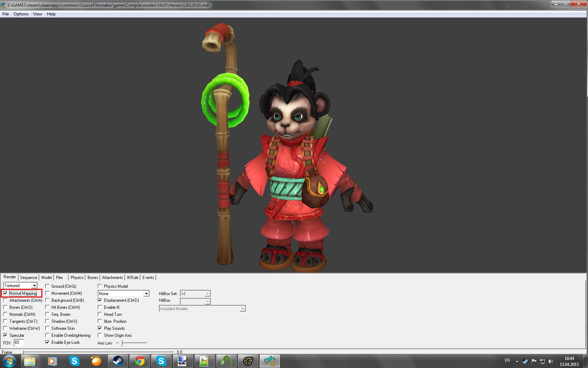Uncheck the Enable Eye Look checkbox
The image size is (588, 368).
click(47, 342)
